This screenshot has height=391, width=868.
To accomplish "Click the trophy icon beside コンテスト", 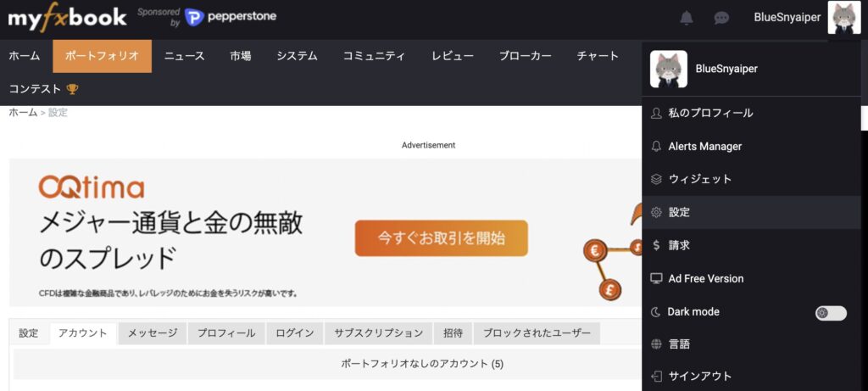I will click(x=72, y=88).
